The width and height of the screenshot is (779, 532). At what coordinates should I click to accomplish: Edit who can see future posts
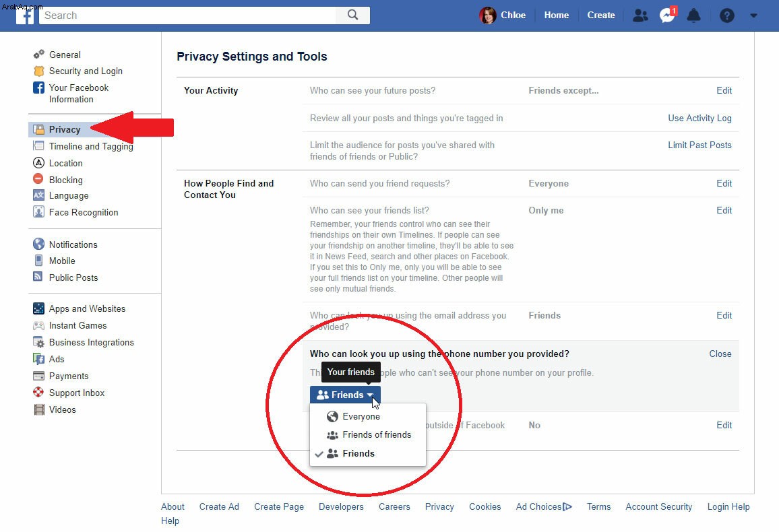click(724, 90)
